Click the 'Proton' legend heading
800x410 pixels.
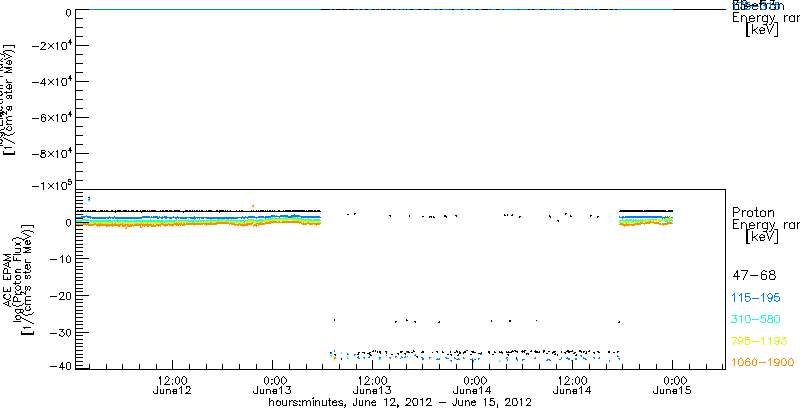pos(754,212)
